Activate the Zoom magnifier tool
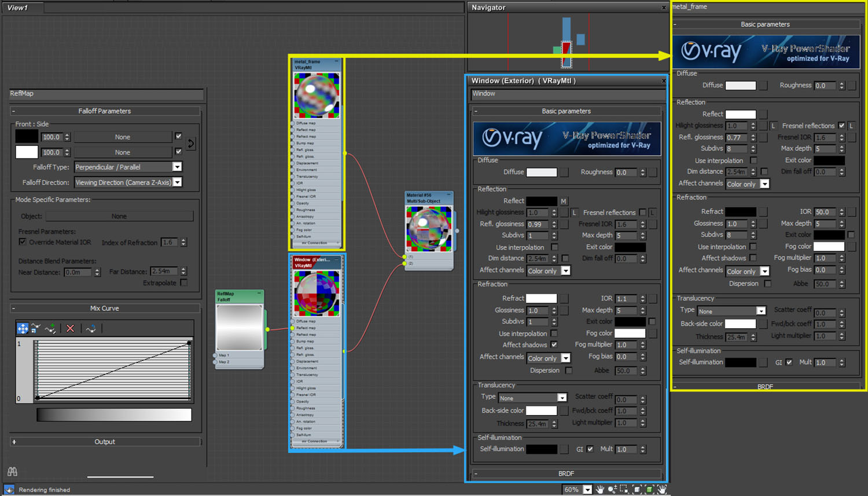 [612, 490]
